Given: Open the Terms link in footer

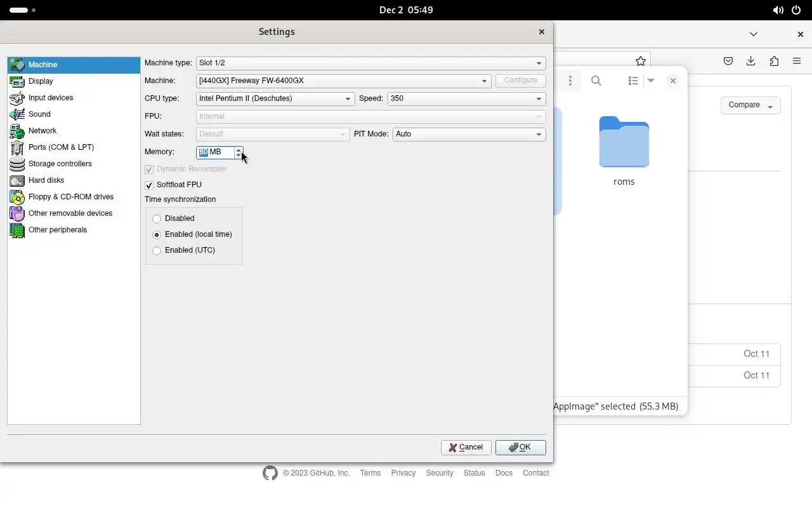Looking at the screenshot, I should [x=370, y=473].
